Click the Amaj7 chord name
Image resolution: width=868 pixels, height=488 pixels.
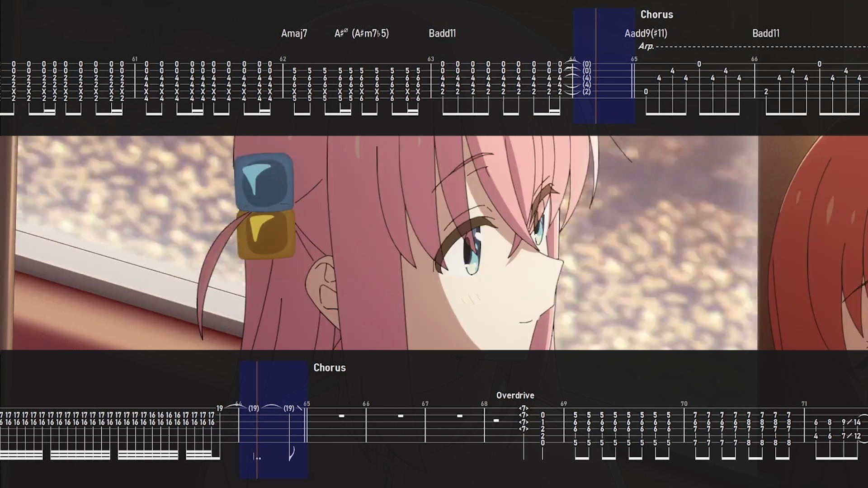[x=294, y=33]
